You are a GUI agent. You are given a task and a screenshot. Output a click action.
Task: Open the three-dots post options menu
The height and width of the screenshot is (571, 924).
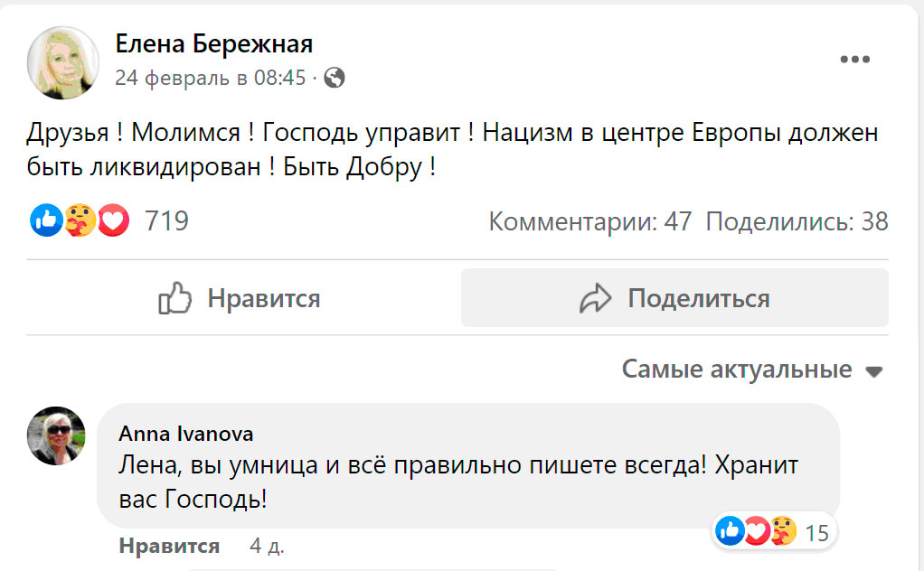[853, 60]
